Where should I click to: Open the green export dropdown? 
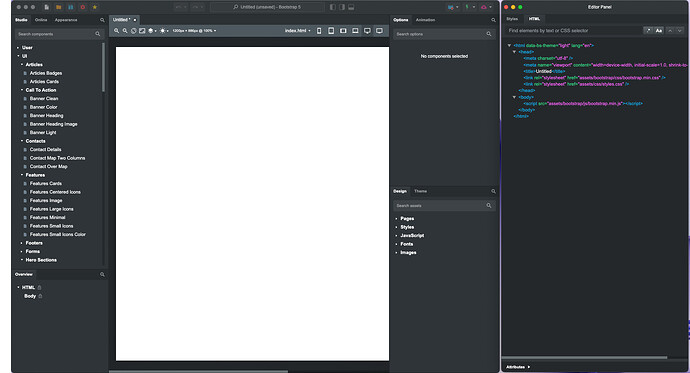(x=470, y=7)
